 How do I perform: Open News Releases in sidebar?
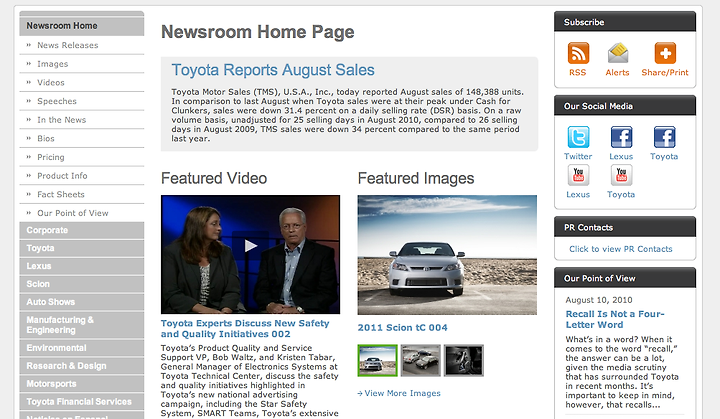[82, 45]
